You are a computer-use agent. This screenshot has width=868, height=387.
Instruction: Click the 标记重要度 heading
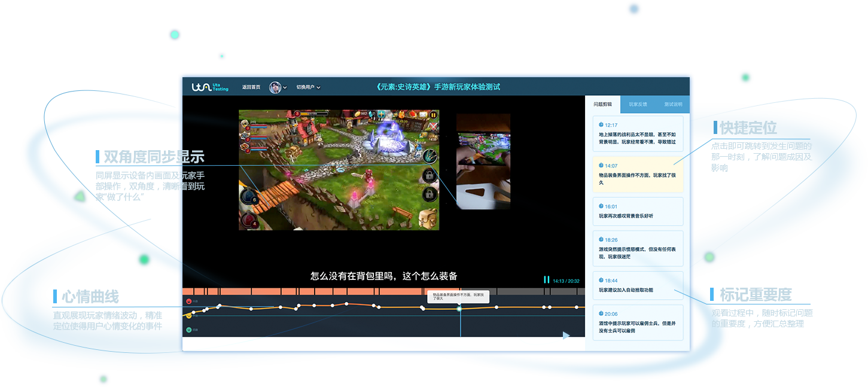point(755,294)
